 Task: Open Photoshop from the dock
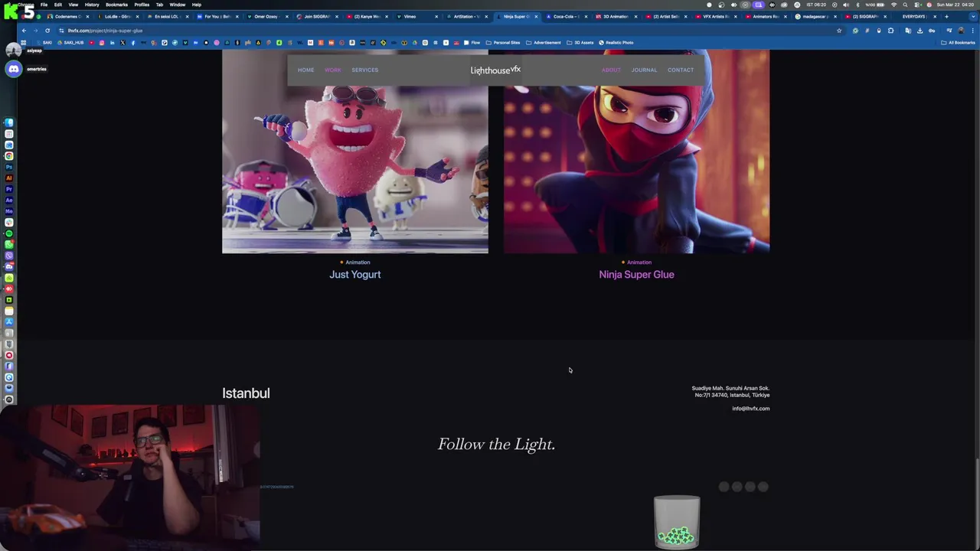point(8,167)
